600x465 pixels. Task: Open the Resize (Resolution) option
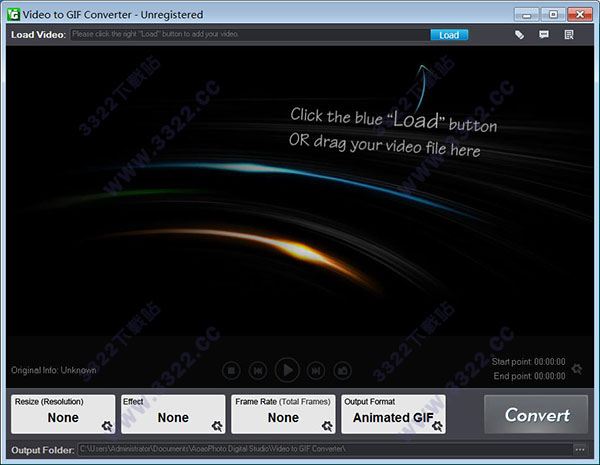click(x=63, y=414)
